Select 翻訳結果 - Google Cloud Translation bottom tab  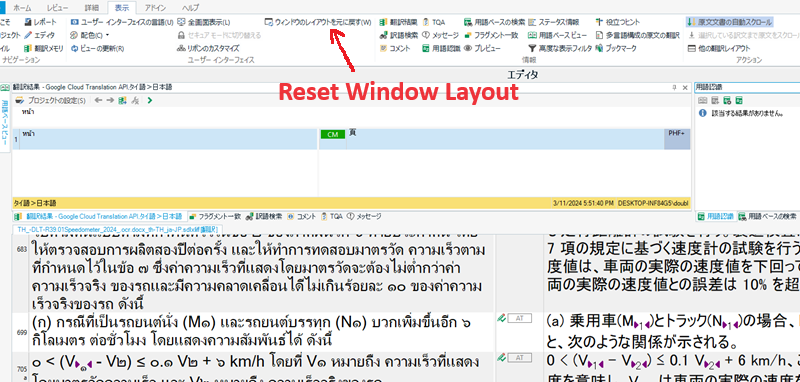point(99,216)
